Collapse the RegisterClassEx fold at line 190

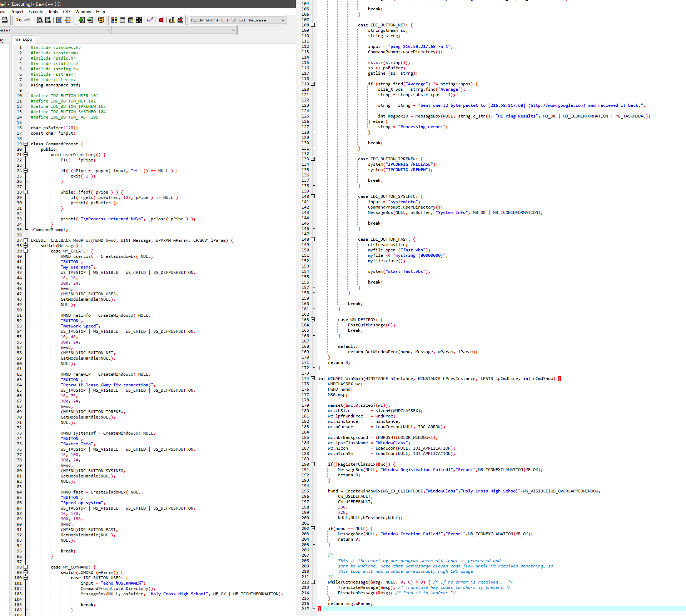tap(313, 464)
